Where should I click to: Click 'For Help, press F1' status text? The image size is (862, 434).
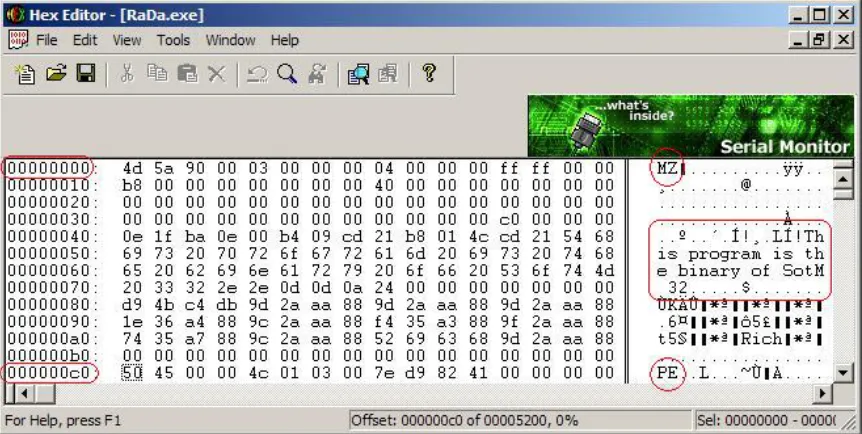[63, 421]
